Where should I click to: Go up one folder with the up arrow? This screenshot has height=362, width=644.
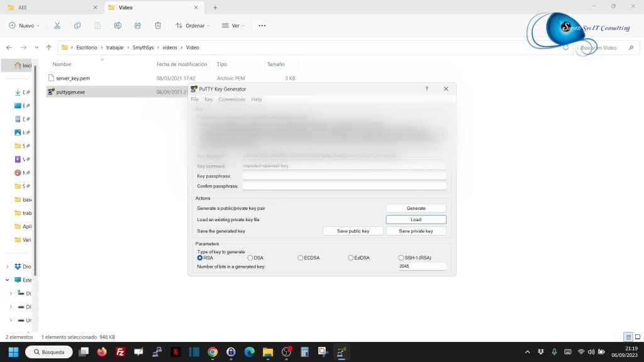(x=49, y=48)
